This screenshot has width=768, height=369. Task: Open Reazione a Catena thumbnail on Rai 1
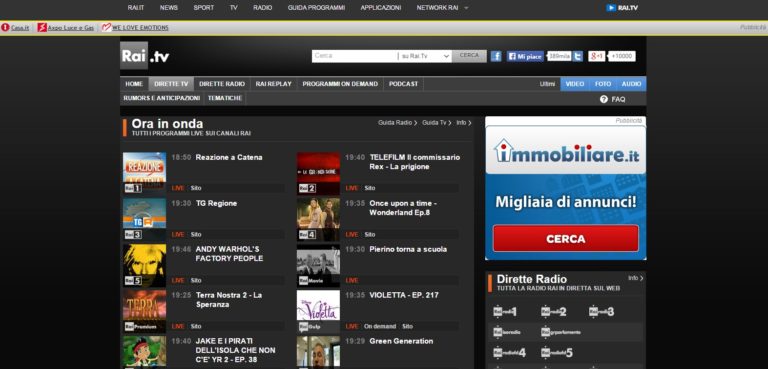coord(144,172)
